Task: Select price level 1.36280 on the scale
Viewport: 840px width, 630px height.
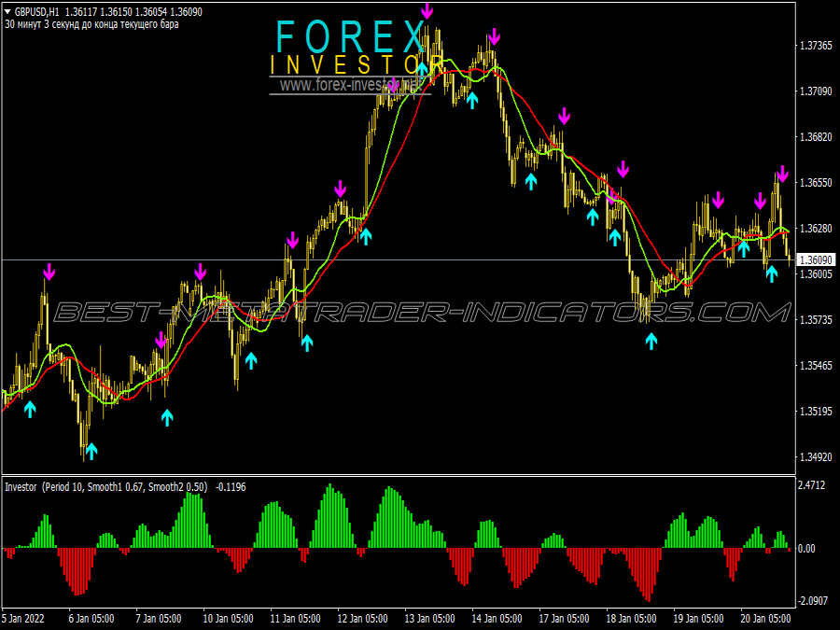Action: (816, 229)
